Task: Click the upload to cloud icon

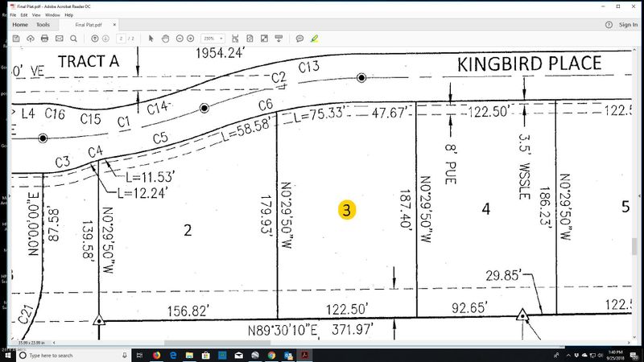Action: [x=31, y=39]
